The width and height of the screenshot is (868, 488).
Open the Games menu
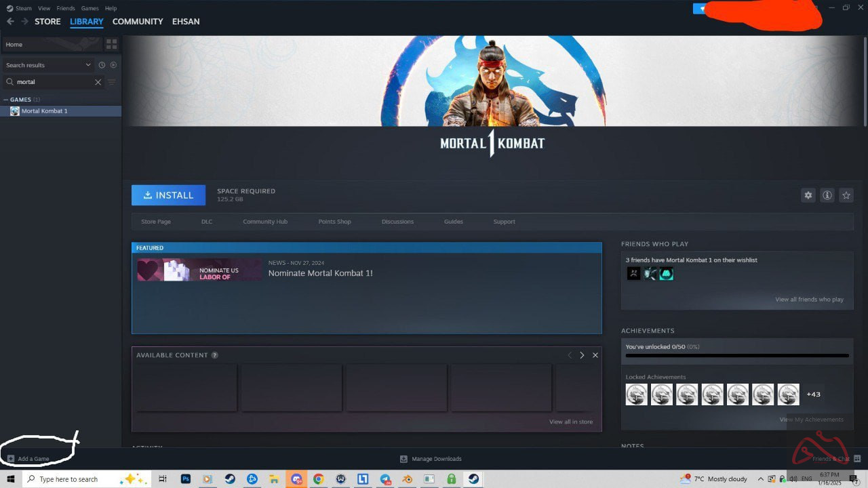(x=90, y=8)
